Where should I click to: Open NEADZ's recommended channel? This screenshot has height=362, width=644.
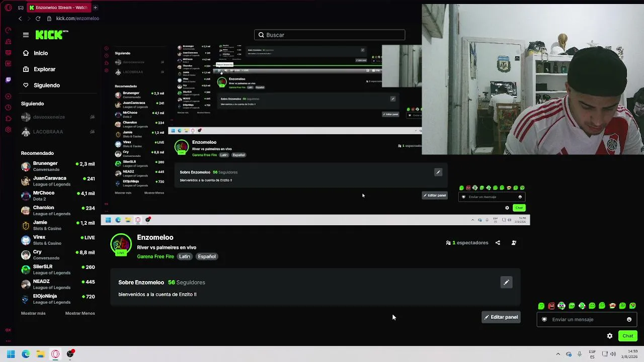(58, 284)
